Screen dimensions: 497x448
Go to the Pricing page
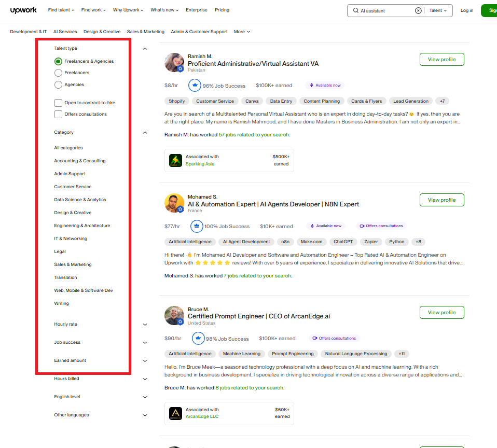(222, 10)
